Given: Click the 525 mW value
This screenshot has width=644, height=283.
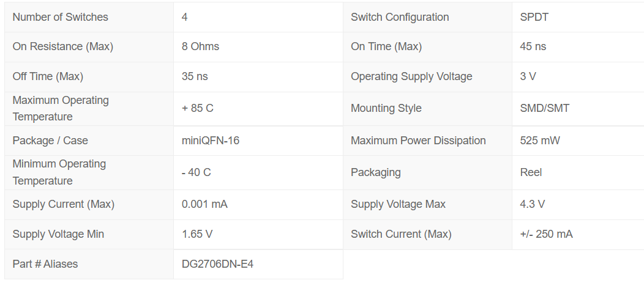Looking at the screenshot, I should point(540,141).
